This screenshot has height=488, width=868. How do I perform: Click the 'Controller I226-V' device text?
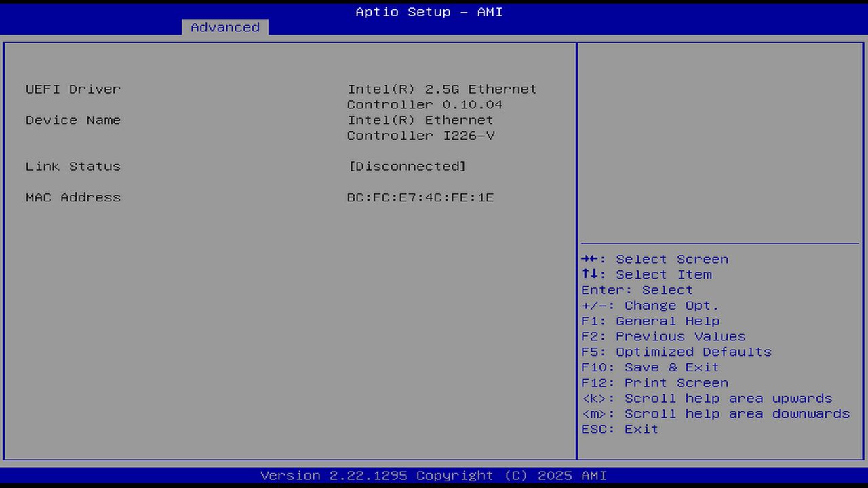tap(421, 136)
